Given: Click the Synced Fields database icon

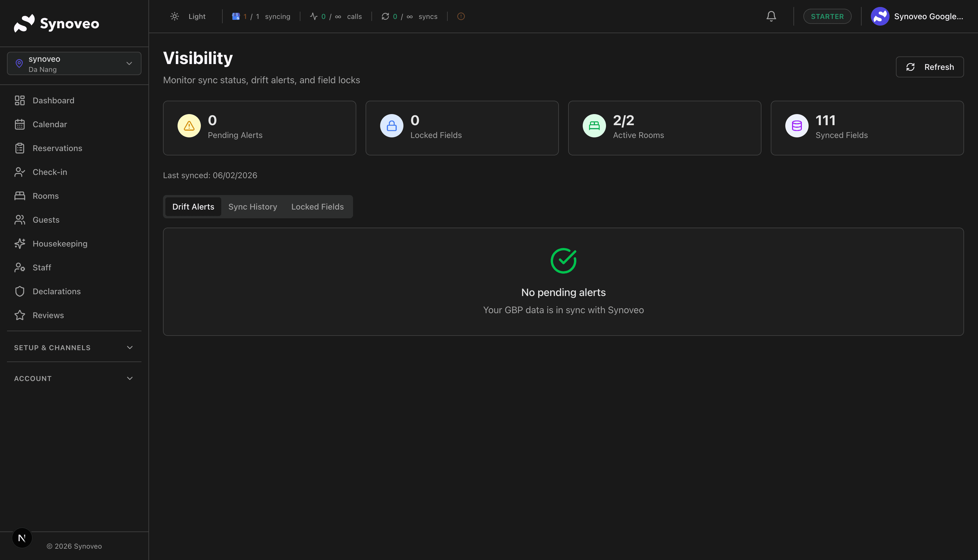Looking at the screenshot, I should [x=796, y=126].
